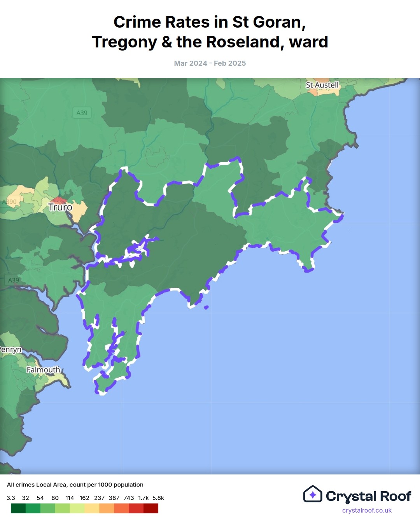This screenshot has width=420, height=525.
Task: Click the A39 road shield above Penryn
Action: [14, 280]
